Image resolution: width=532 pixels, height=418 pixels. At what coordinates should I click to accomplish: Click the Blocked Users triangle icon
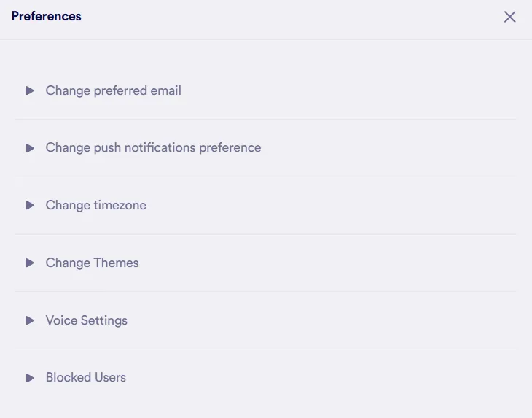coord(30,378)
